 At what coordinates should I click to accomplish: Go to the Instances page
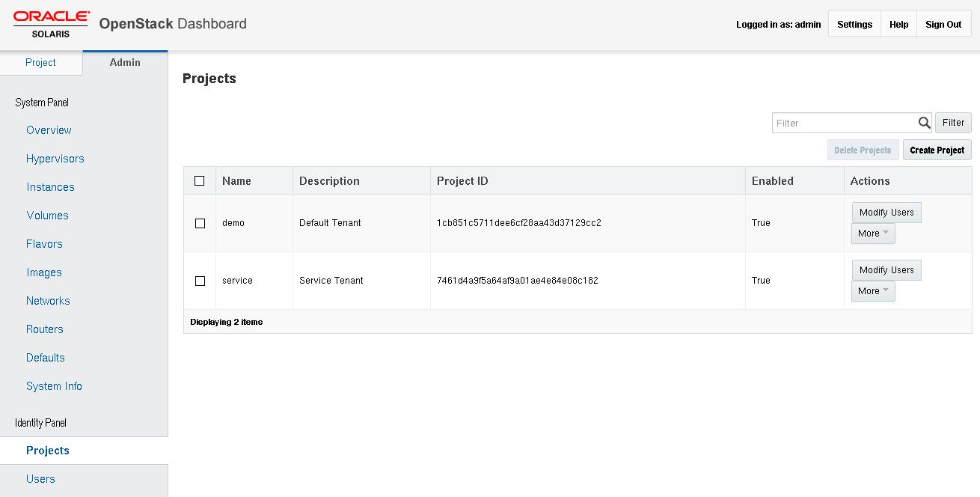point(50,187)
